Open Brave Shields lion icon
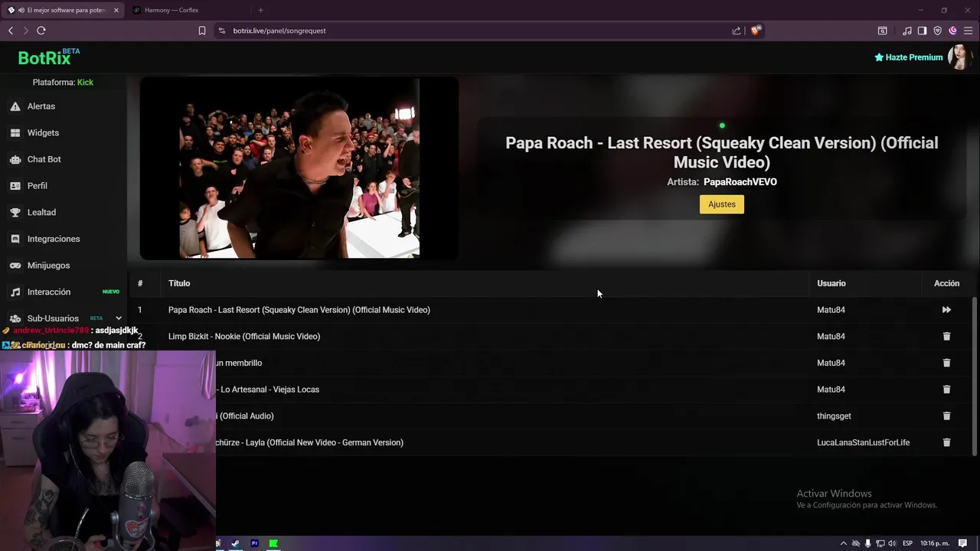Image resolution: width=980 pixels, height=551 pixels. tap(756, 31)
